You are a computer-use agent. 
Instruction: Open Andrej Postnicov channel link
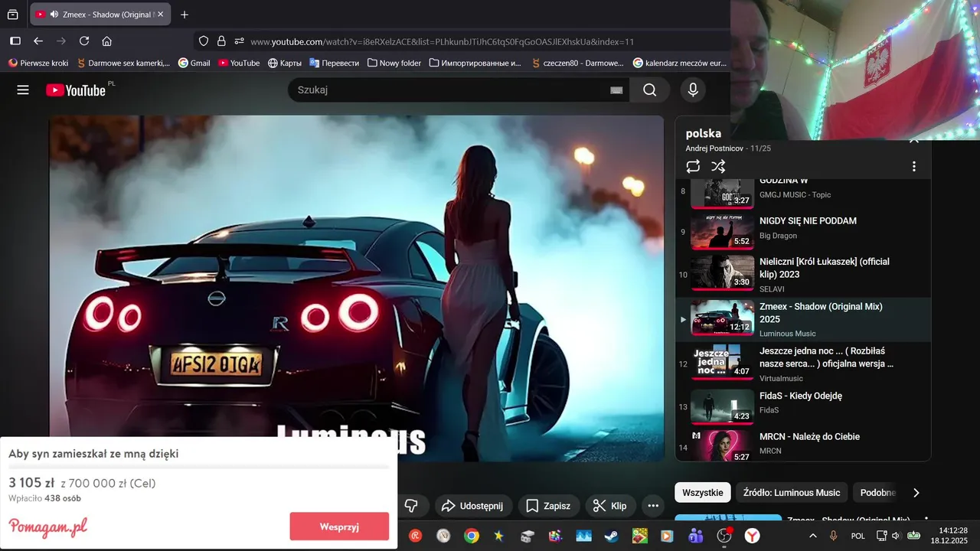coord(715,148)
